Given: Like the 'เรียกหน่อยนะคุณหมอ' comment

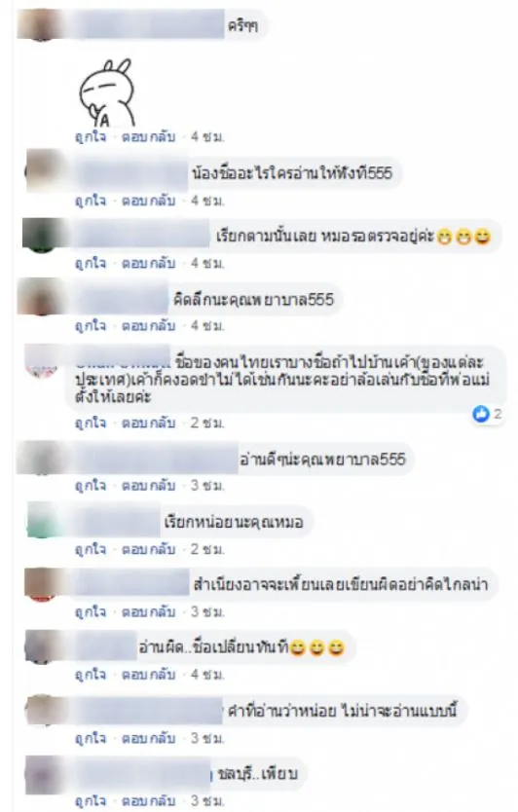Looking at the screenshot, I should pyautogui.click(x=91, y=549).
